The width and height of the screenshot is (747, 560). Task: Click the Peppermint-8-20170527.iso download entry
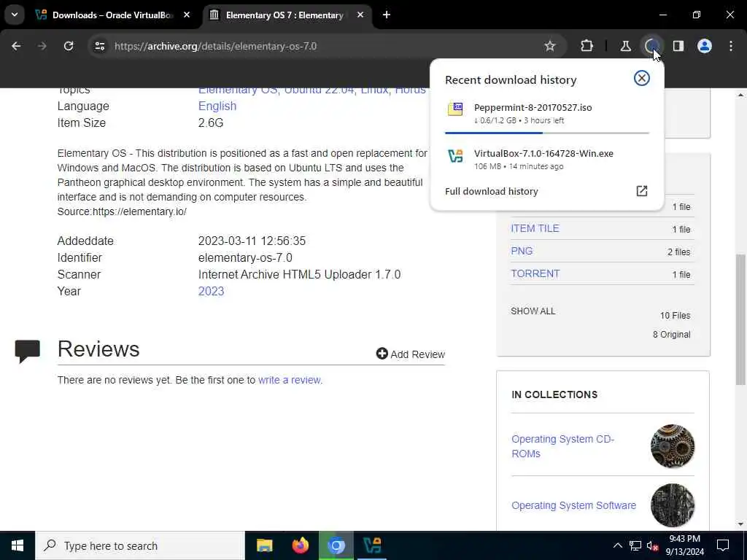click(x=546, y=113)
